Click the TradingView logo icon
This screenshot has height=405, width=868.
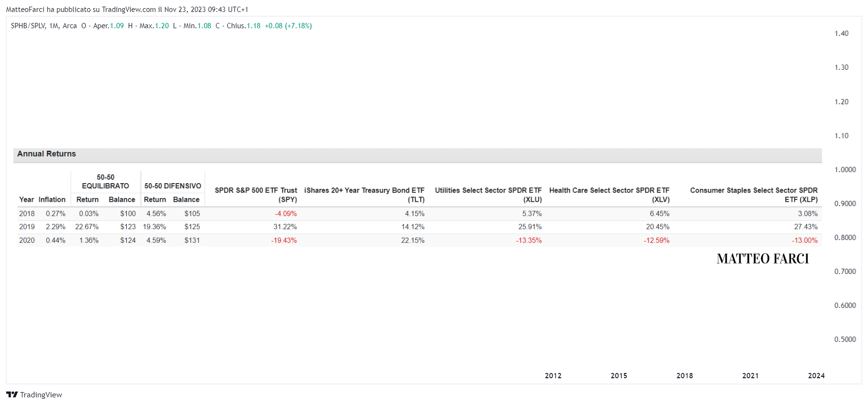pos(11,394)
